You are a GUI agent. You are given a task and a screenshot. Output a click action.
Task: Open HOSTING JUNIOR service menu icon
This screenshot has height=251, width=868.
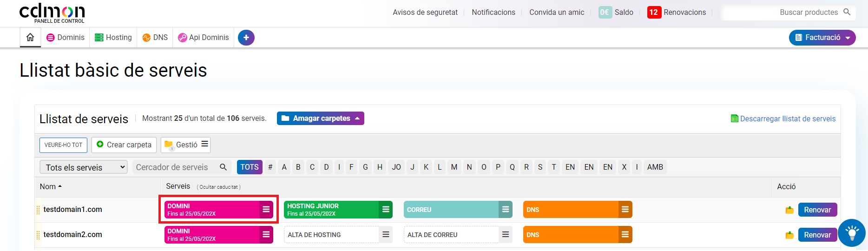point(386,210)
